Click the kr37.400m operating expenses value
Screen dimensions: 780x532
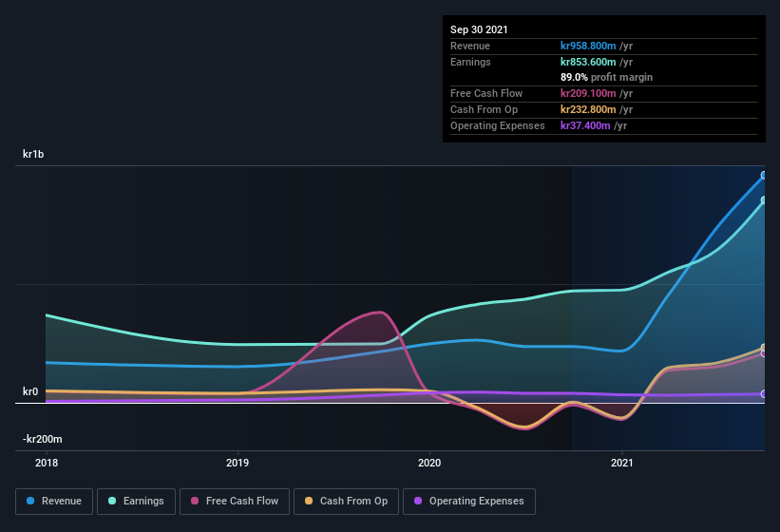tap(585, 125)
